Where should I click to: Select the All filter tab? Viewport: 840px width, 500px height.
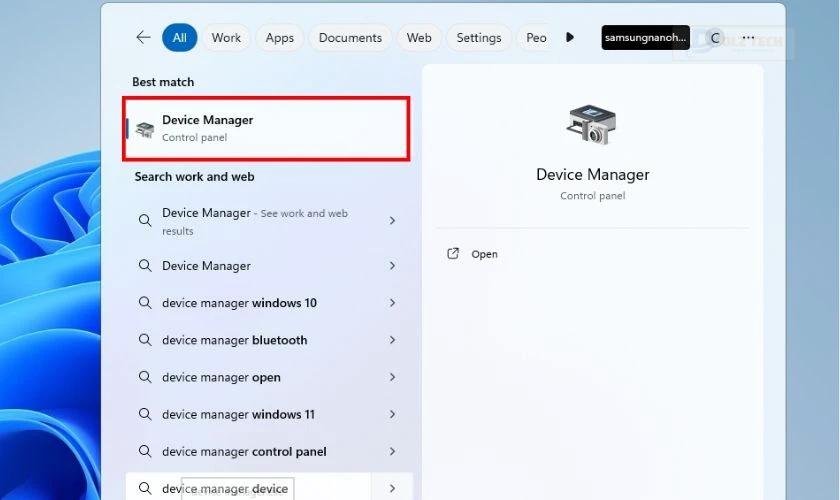[x=179, y=38]
